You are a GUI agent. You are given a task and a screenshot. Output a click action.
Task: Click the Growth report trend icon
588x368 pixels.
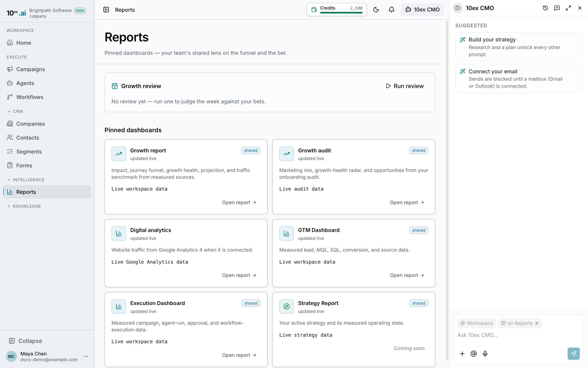click(119, 154)
